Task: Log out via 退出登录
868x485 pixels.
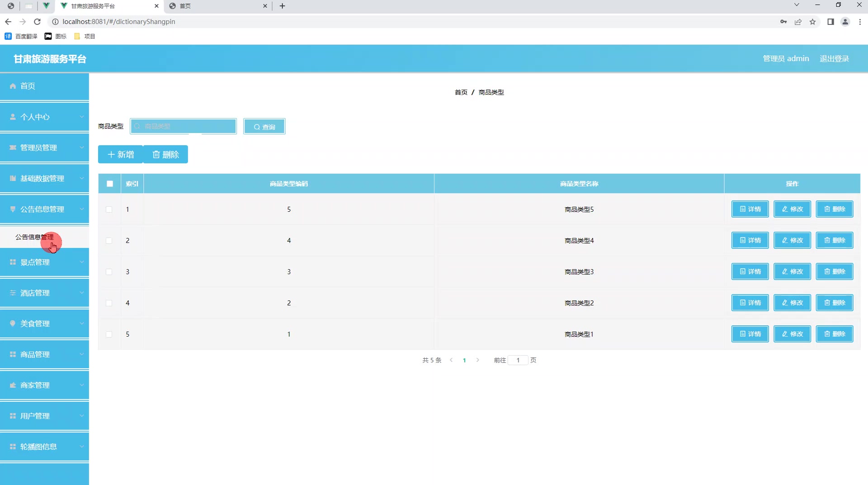Action: (834, 59)
